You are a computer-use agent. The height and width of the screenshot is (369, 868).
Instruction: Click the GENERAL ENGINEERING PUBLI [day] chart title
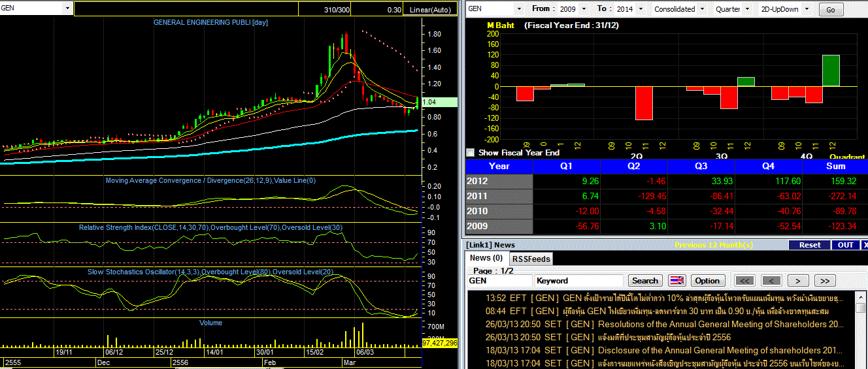pyautogui.click(x=210, y=22)
